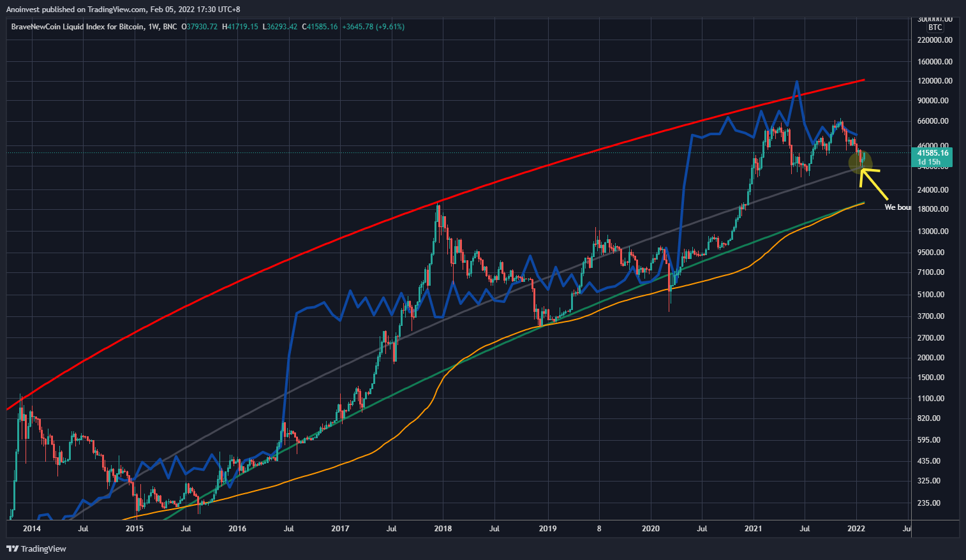This screenshot has width=966, height=560.
Task: Click the 2022 label on time axis
Action: tap(856, 529)
